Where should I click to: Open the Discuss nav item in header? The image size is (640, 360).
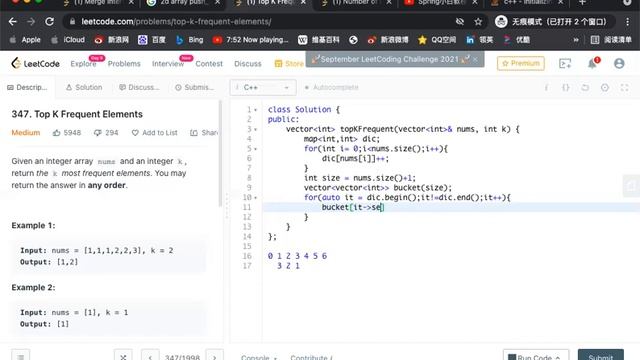[x=248, y=64]
